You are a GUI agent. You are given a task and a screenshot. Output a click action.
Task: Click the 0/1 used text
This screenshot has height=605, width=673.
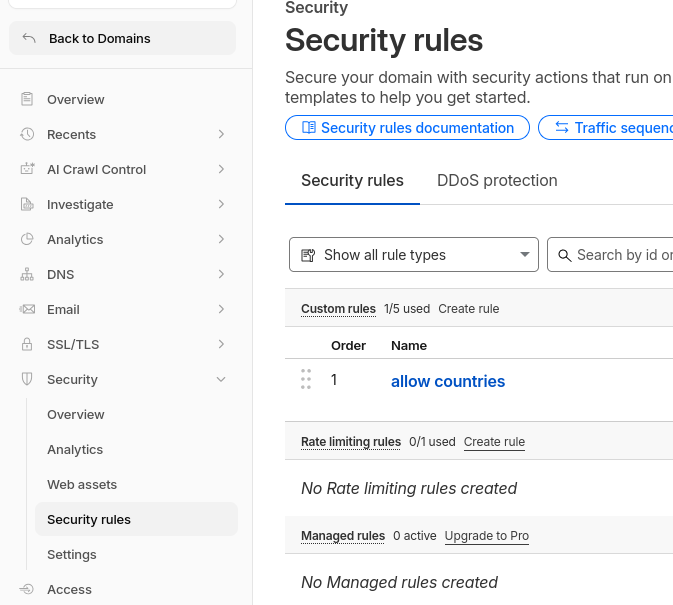tap(432, 442)
